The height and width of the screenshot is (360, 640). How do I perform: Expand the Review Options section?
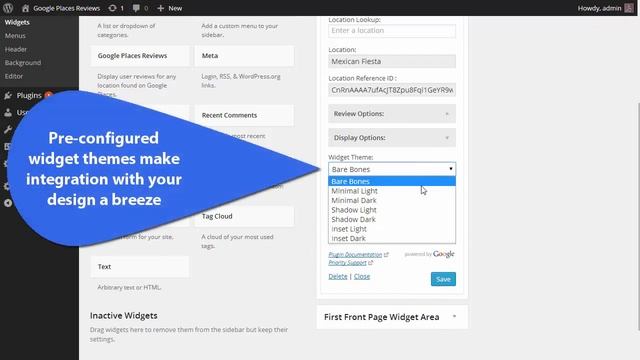point(392,114)
